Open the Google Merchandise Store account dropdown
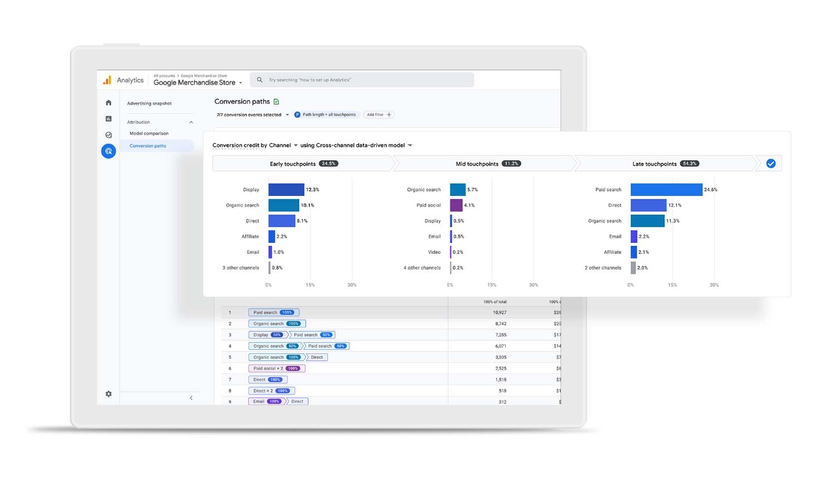Screen dimensions: 815x504 coord(198,82)
